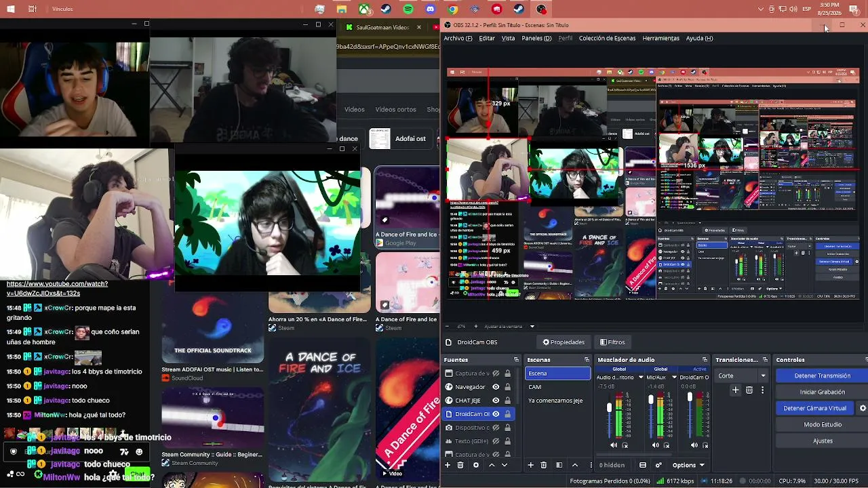Open Filtros for the selected source

click(612, 342)
